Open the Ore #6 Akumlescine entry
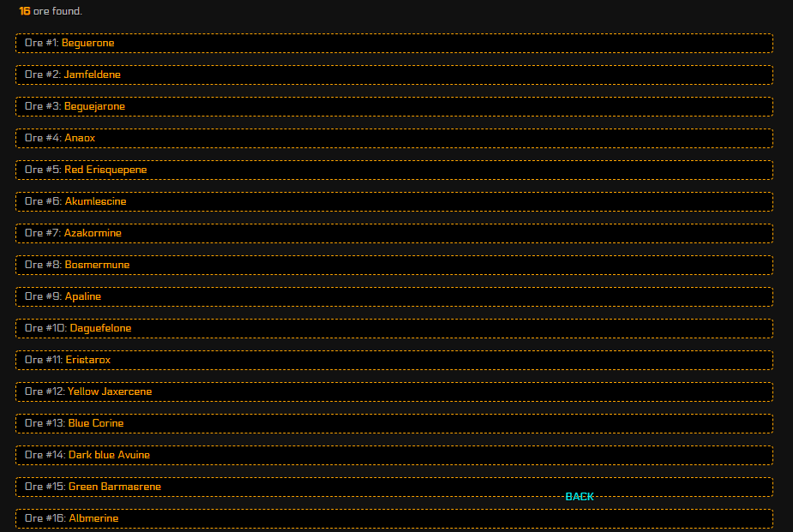 pyautogui.click(x=394, y=201)
